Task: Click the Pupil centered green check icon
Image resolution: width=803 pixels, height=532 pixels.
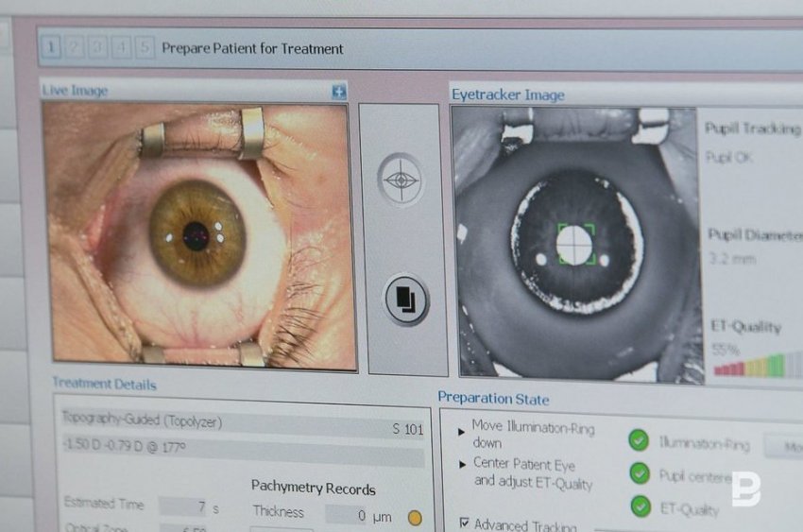Action: 640,473
